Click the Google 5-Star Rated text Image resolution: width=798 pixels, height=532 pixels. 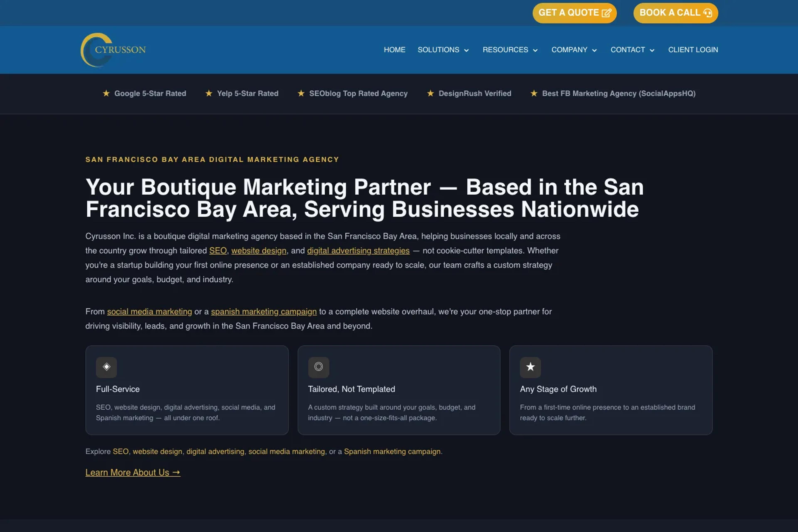[150, 94]
